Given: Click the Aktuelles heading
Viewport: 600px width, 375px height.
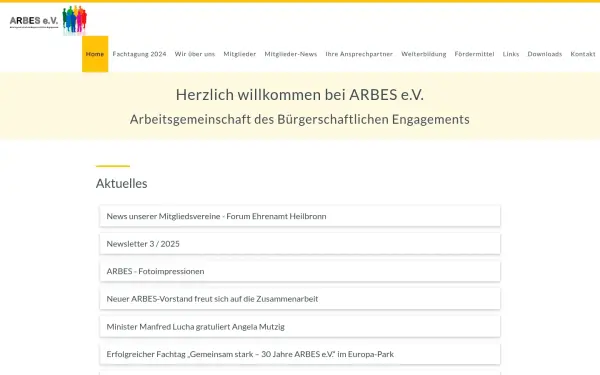Looking at the screenshot, I should click(x=122, y=183).
